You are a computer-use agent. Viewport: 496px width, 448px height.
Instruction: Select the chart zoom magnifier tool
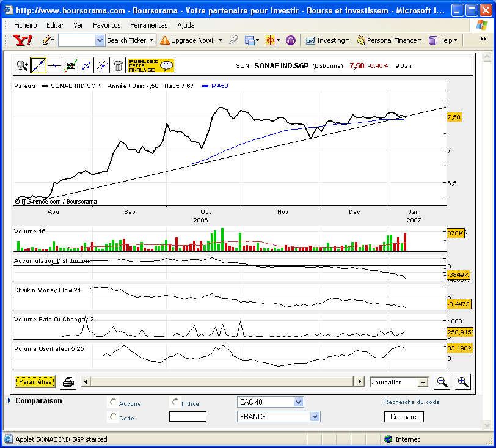tap(23, 65)
